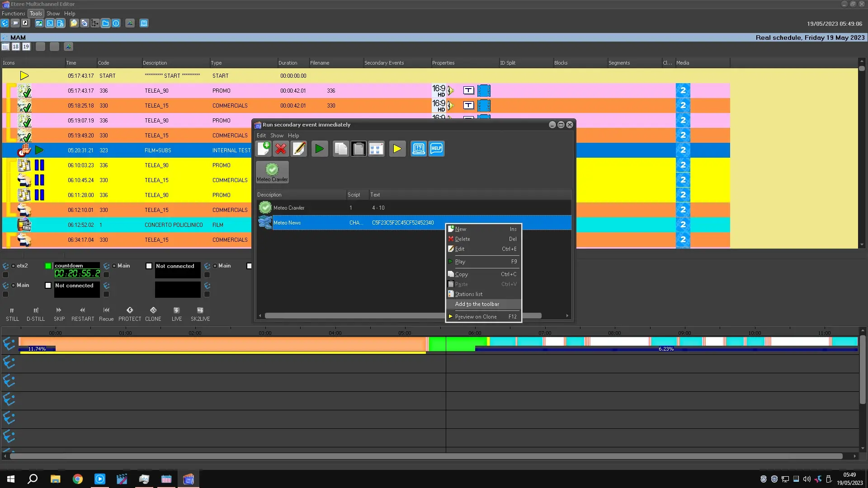
Task: Click the Secondary Events column header
Action: [384, 63]
